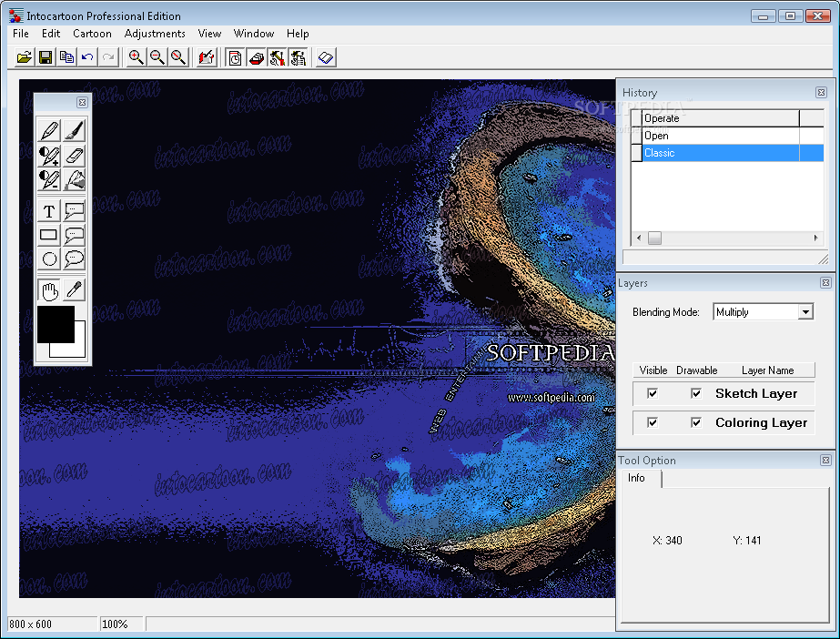Image resolution: width=840 pixels, height=639 pixels.
Task: Click the grayed Redo arrow icon
Action: pos(108,57)
